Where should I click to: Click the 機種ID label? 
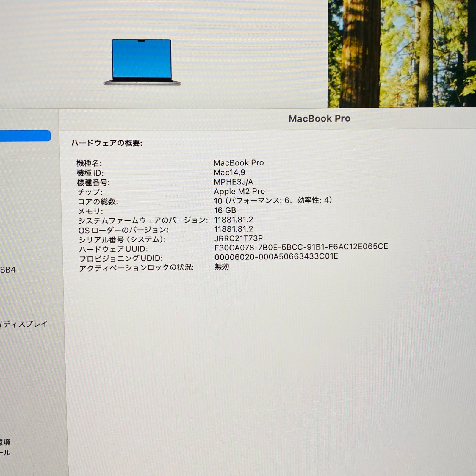[90, 173]
